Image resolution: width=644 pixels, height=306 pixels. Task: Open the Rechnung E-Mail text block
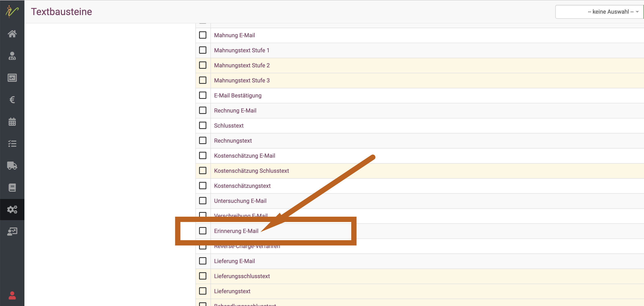click(x=235, y=110)
